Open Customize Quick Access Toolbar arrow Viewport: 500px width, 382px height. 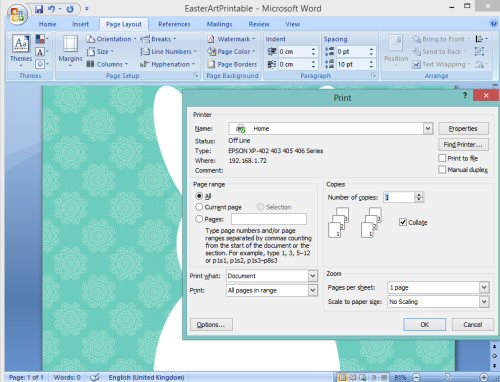click(x=87, y=9)
